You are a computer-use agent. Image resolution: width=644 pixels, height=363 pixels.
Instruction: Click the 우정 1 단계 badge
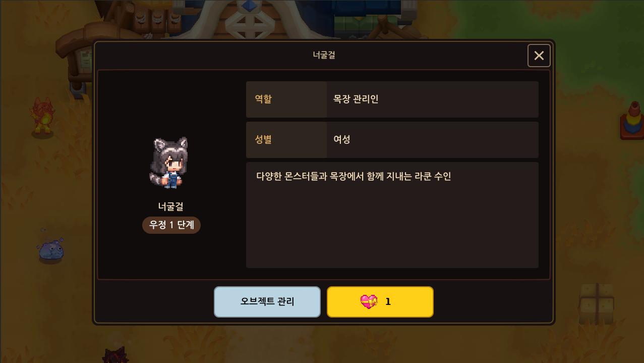(171, 225)
